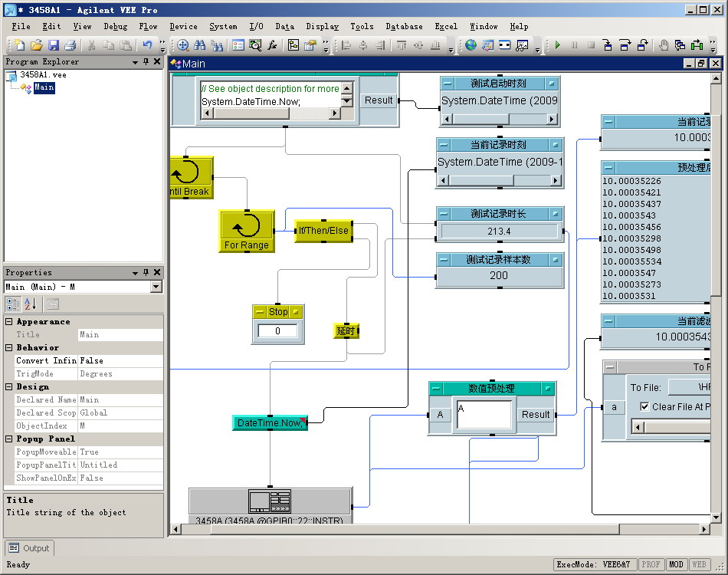
Task: Open the Properties panel options dropdown arrow
Action: click(135, 273)
